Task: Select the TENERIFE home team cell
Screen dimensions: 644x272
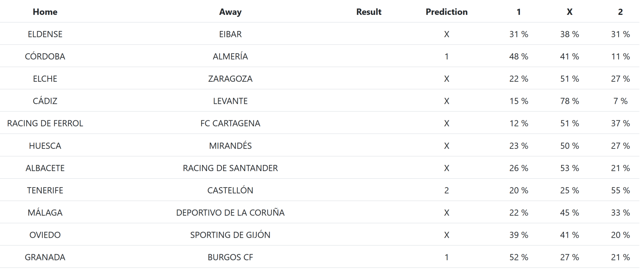Action: [x=45, y=190]
